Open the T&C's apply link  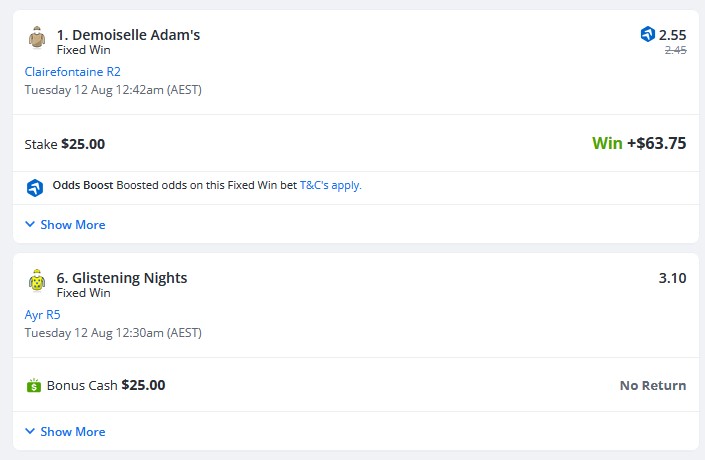pyautogui.click(x=330, y=185)
